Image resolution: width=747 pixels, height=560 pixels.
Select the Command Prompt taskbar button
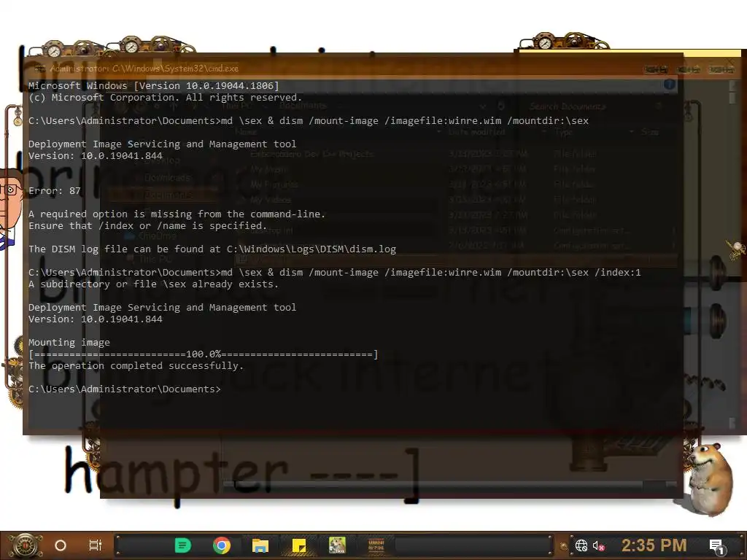[376, 545]
